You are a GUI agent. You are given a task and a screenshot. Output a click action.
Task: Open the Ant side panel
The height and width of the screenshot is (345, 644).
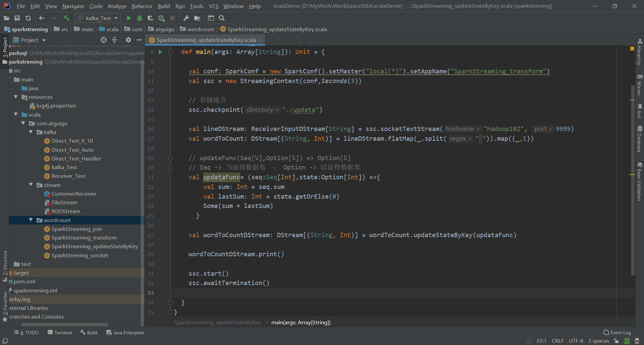point(640,111)
